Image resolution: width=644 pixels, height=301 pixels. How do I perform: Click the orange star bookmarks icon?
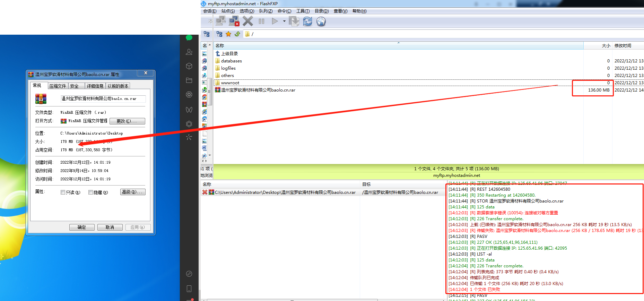228,34
